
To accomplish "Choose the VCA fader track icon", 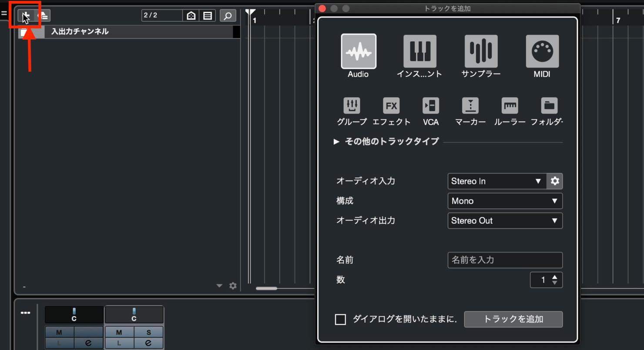I will point(431,106).
